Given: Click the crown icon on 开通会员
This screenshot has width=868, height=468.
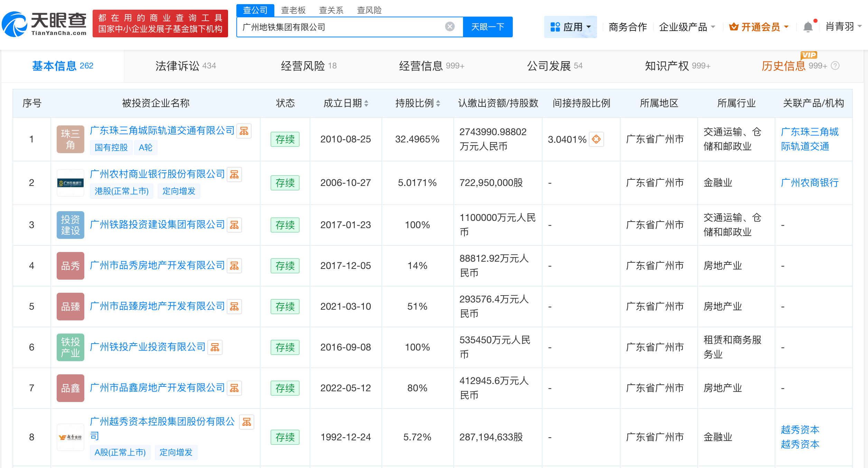Looking at the screenshot, I should tap(734, 26).
